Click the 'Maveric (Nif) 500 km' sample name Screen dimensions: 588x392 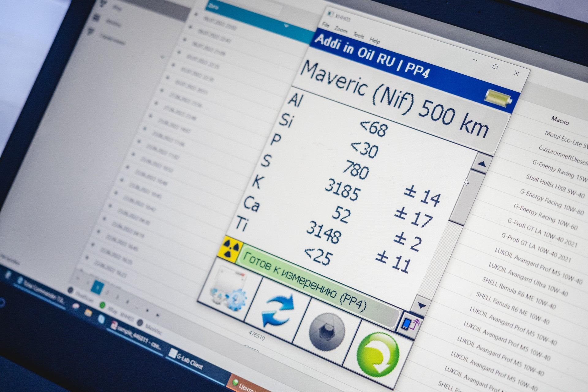394,99
